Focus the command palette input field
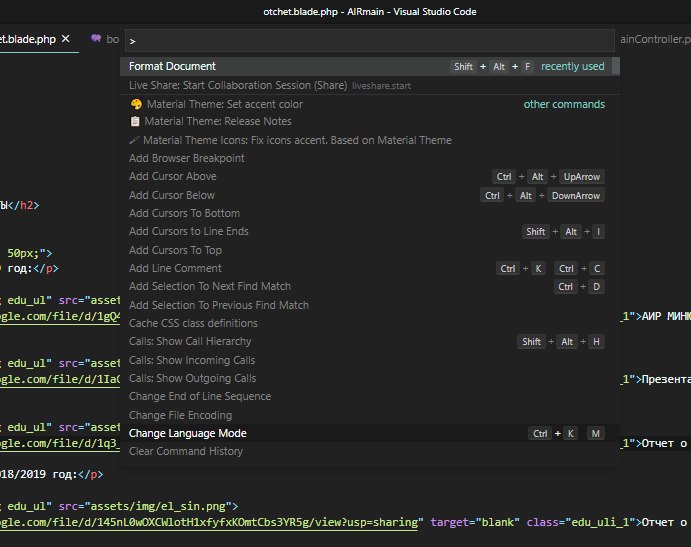The height and width of the screenshot is (547, 691). (369, 41)
